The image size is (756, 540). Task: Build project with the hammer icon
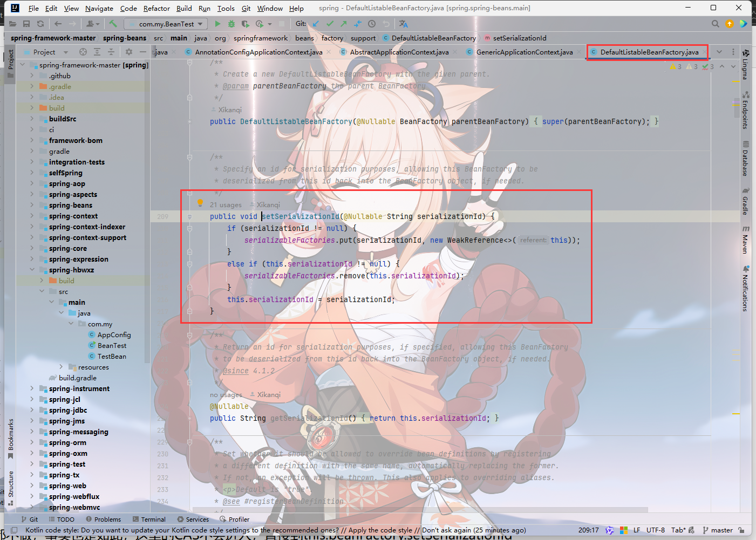pos(113,24)
